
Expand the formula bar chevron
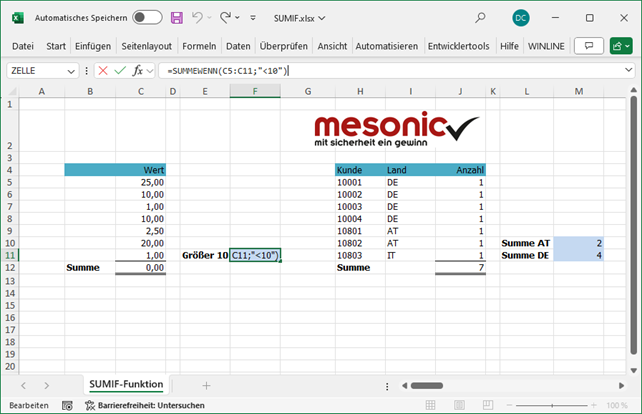[629, 71]
